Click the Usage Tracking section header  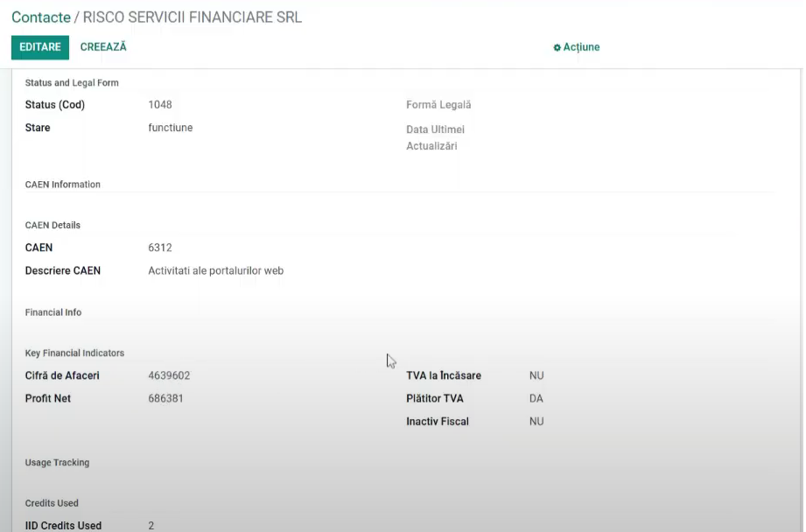coord(57,463)
